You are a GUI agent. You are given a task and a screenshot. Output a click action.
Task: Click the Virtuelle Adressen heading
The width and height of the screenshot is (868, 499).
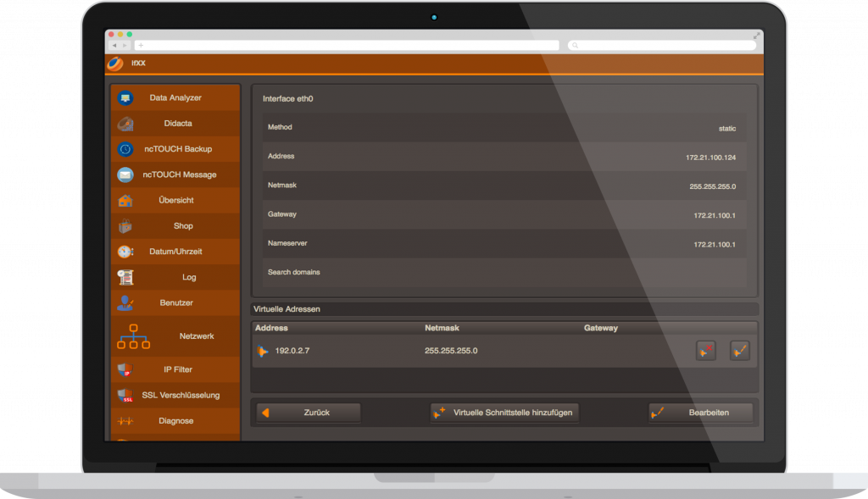[x=287, y=309]
